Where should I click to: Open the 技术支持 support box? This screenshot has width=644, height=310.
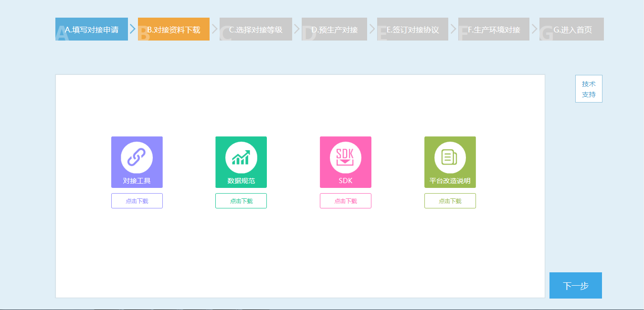[x=589, y=89]
